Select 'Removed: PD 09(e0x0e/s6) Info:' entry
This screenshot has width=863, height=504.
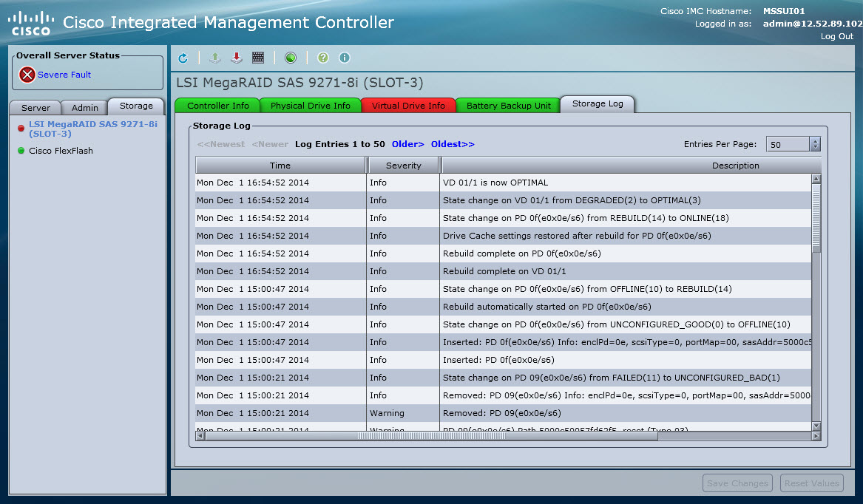click(x=504, y=395)
